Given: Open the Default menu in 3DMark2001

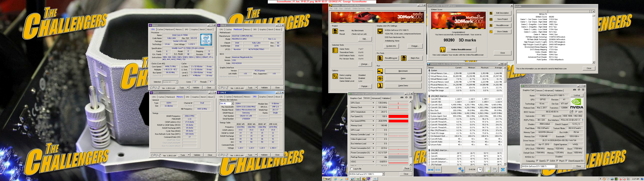Looking at the screenshot, I should (x=348, y=9).
